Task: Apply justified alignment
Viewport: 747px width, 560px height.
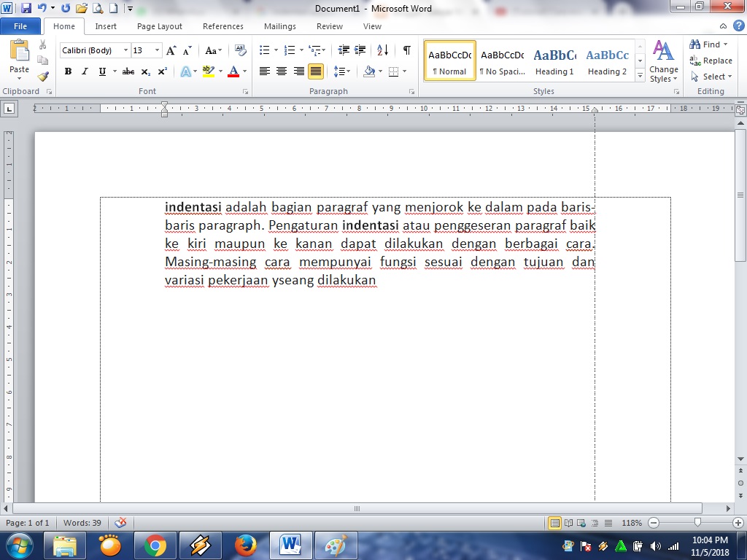Action: (317, 71)
